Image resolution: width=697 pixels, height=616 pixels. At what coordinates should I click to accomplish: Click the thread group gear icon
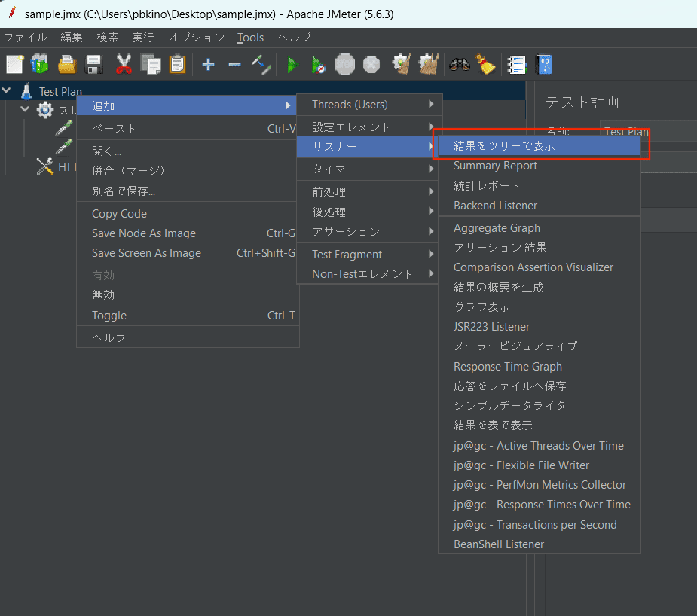pos(45,110)
